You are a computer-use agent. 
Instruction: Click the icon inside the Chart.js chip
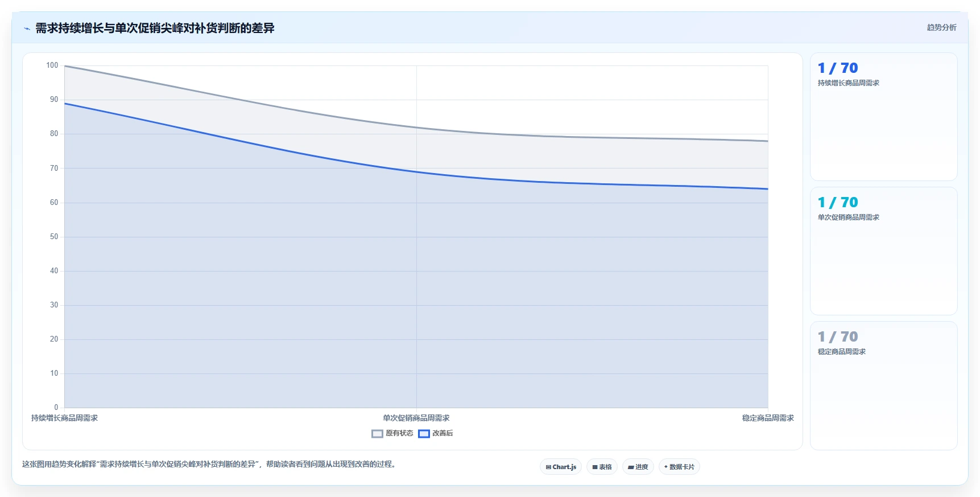tap(548, 467)
